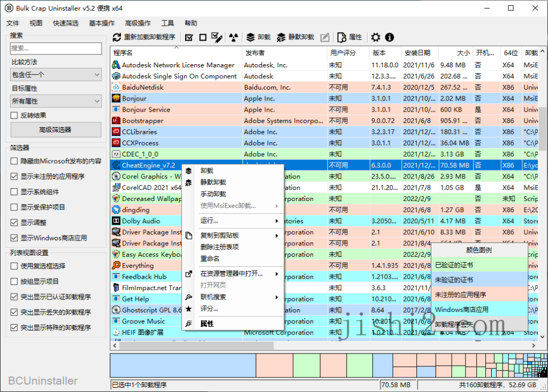
Task: Expand the 使用MsiExec卸载 submenu
Action: pos(232,206)
